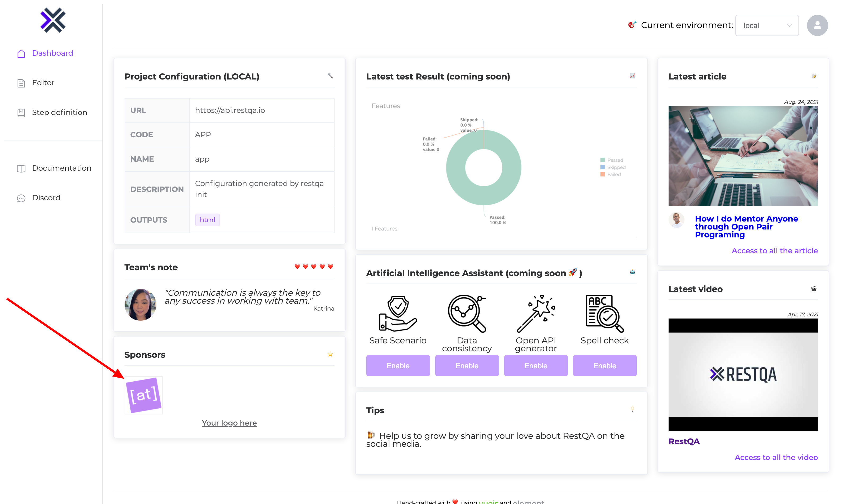Enable the Data consistency assistant
843x504 pixels.
coord(467,366)
